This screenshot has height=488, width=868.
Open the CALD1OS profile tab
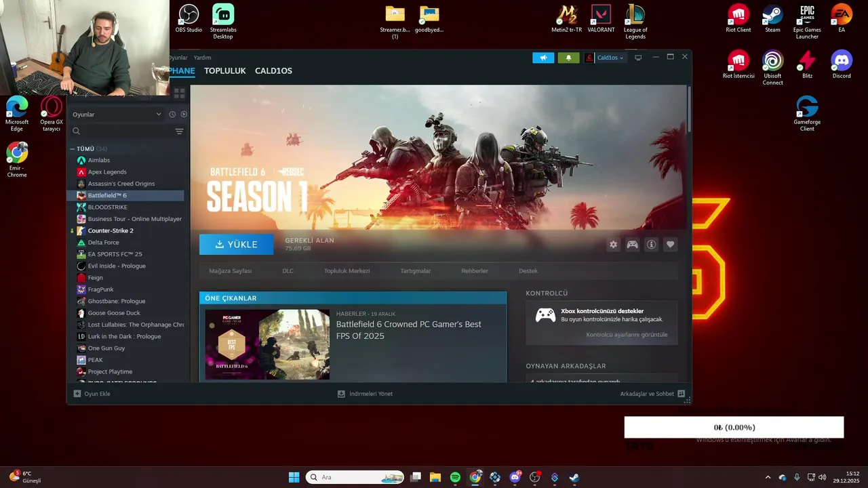click(273, 70)
